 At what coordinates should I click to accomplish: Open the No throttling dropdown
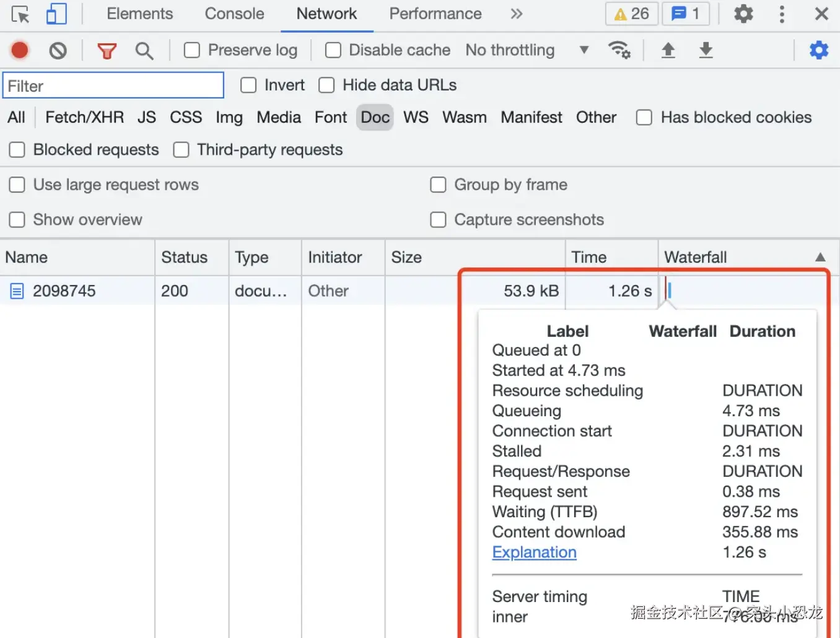tap(527, 50)
